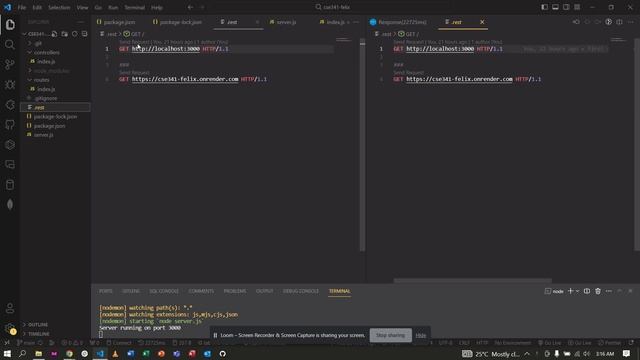The height and width of the screenshot is (360, 640).
Task: Click the Hide link in Loom bar
Action: point(421,335)
